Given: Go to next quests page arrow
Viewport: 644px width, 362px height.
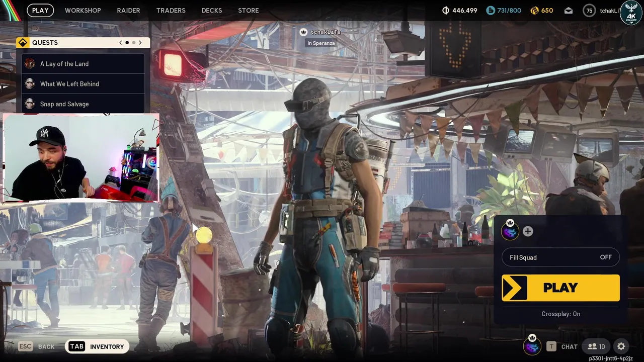Looking at the screenshot, I should tap(140, 43).
